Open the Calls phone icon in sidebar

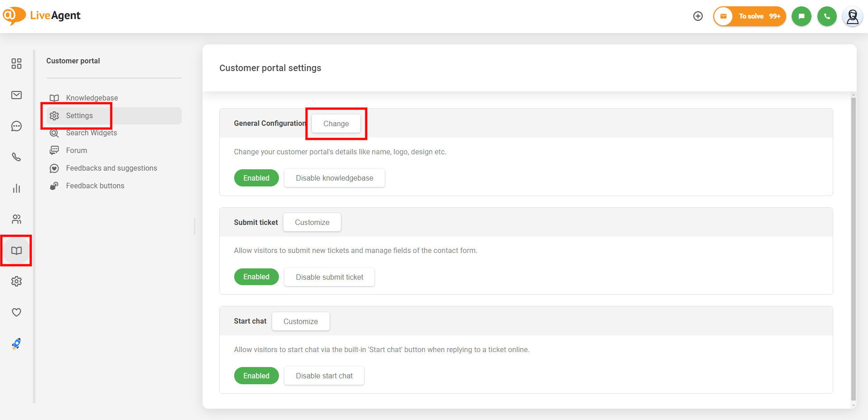coord(17,157)
